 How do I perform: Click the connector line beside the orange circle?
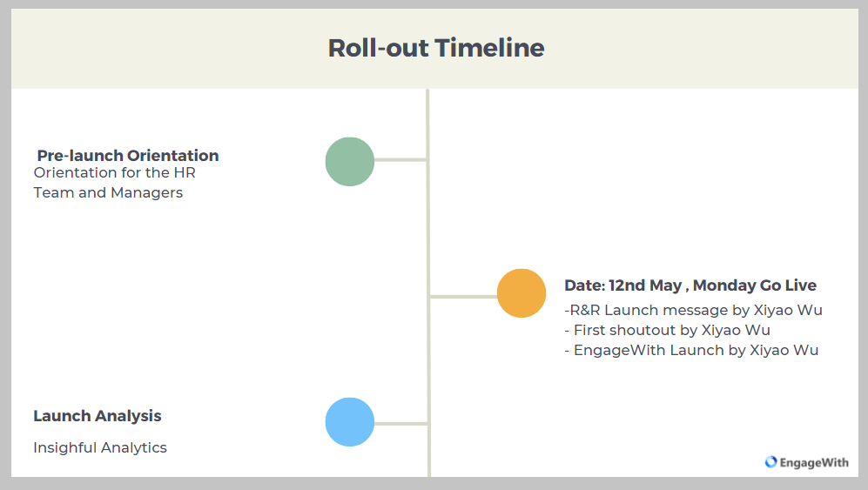pos(463,297)
